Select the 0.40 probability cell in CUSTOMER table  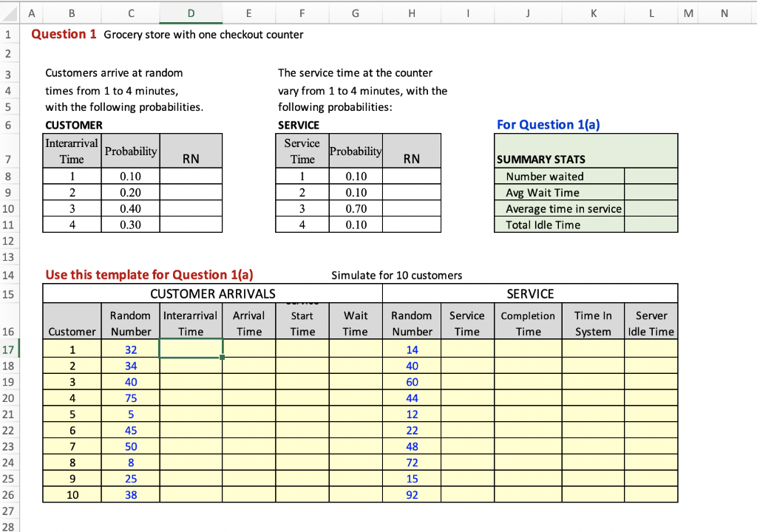pos(130,208)
